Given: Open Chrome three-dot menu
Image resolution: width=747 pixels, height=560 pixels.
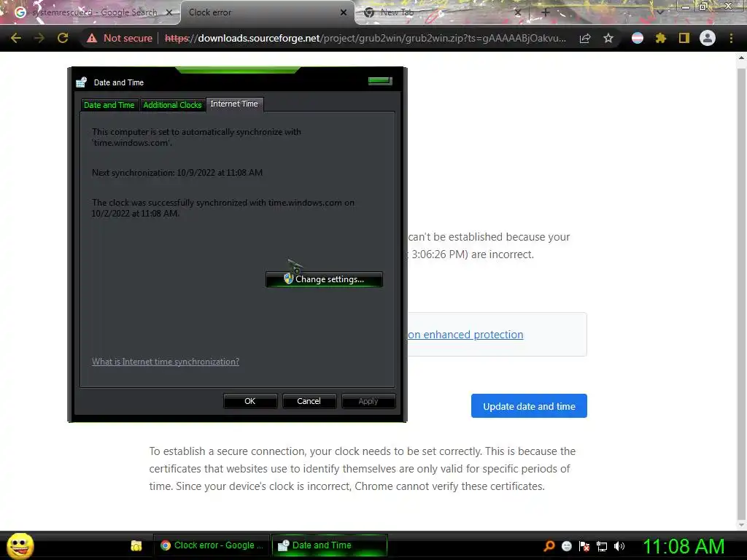Looking at the screenshot, I should (x=731, y=38).
